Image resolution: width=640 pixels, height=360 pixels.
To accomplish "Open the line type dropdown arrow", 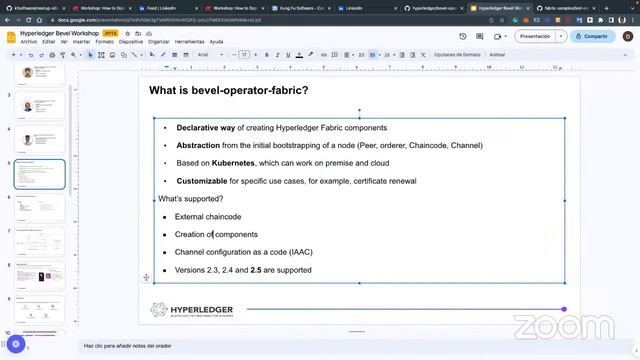I will 141,55.
